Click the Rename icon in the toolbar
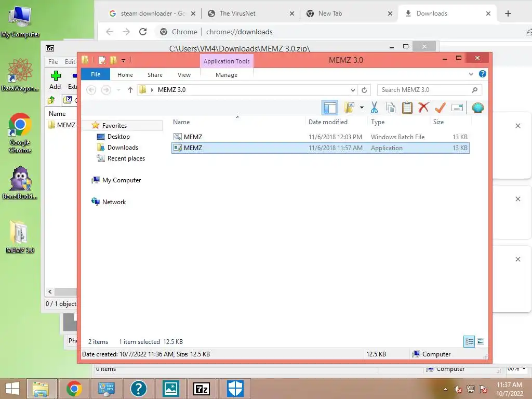 pyautogui.click(x=457, y=108)
